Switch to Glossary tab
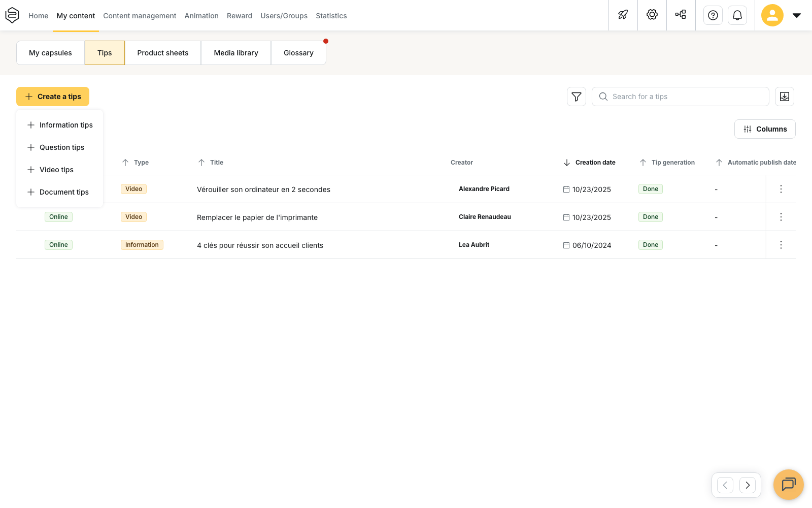 [298, 53]
